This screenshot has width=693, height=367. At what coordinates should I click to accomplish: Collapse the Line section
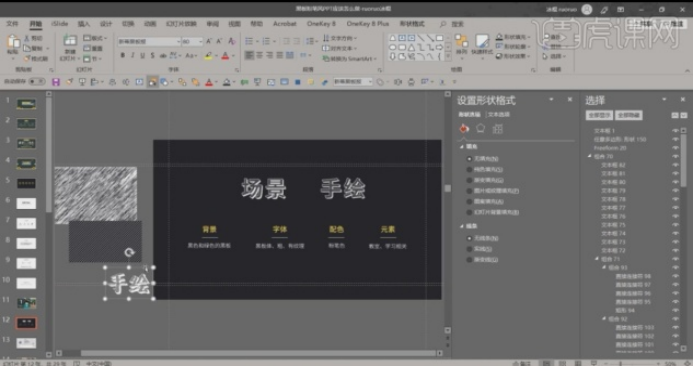pyautogui.click(x=462, y=226)
